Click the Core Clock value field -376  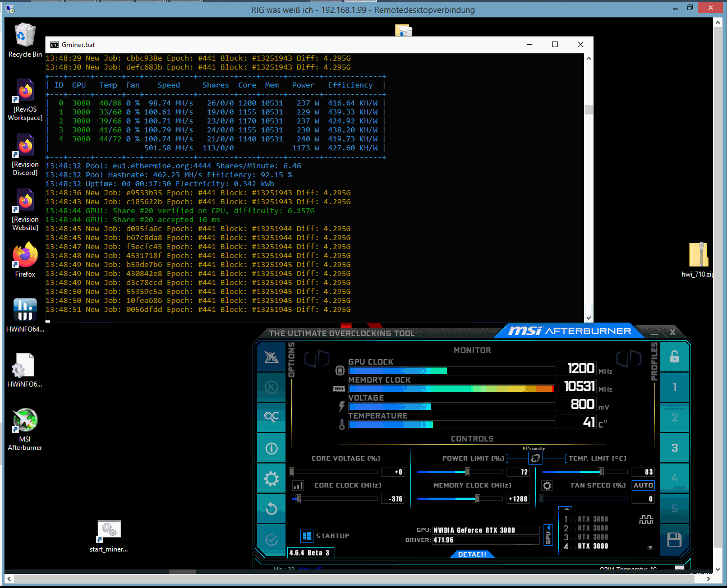pos(393,499)
